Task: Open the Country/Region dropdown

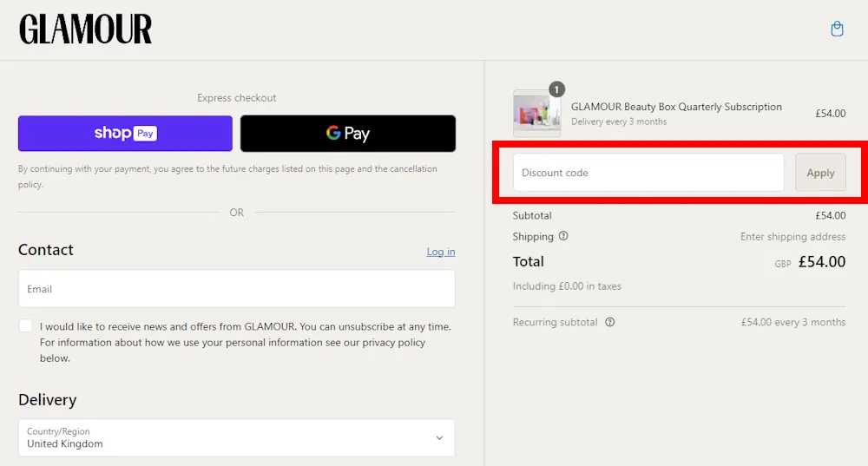Action: pos(236,437)
